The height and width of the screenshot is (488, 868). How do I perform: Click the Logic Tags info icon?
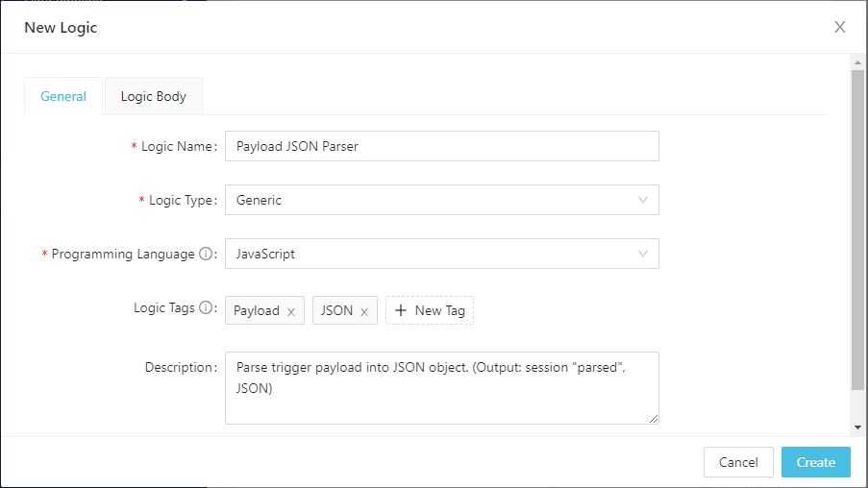pyautogui.click(x=205, y=308)
